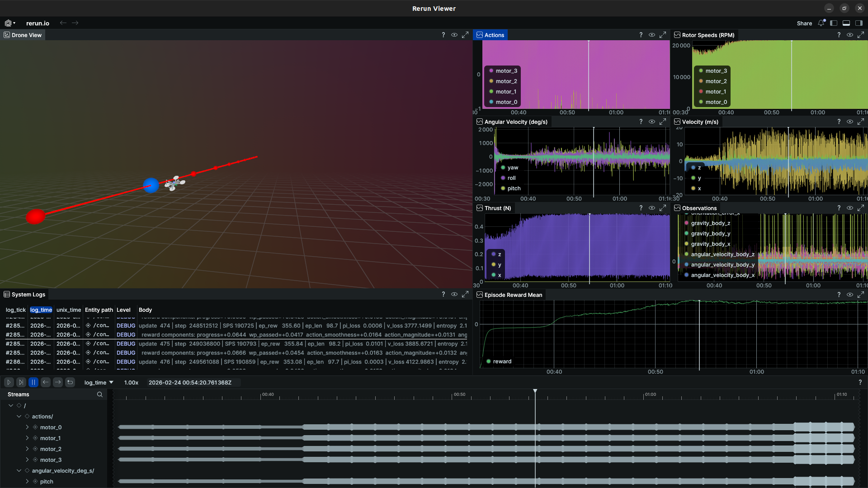Toggle the right selection panel
This screenshot has height=488, width=868.
click(x=859, y=23)
